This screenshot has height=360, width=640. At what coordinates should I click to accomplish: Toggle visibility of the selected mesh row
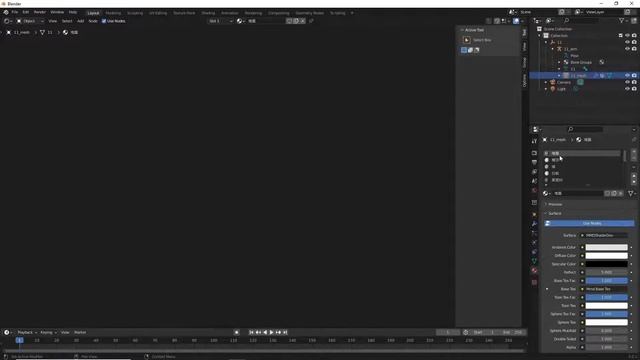pos(627,76)
